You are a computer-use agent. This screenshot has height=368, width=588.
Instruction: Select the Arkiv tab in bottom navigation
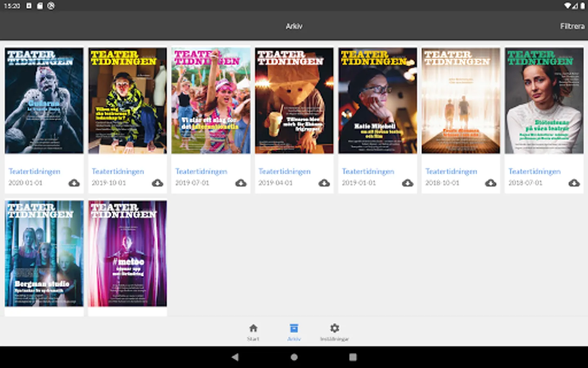[x=294, y=332]
